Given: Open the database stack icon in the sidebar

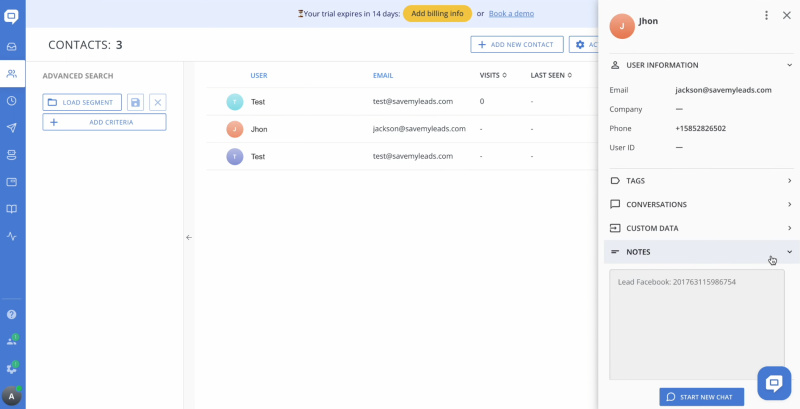Looking at the screenshot, I should point(11,155).
